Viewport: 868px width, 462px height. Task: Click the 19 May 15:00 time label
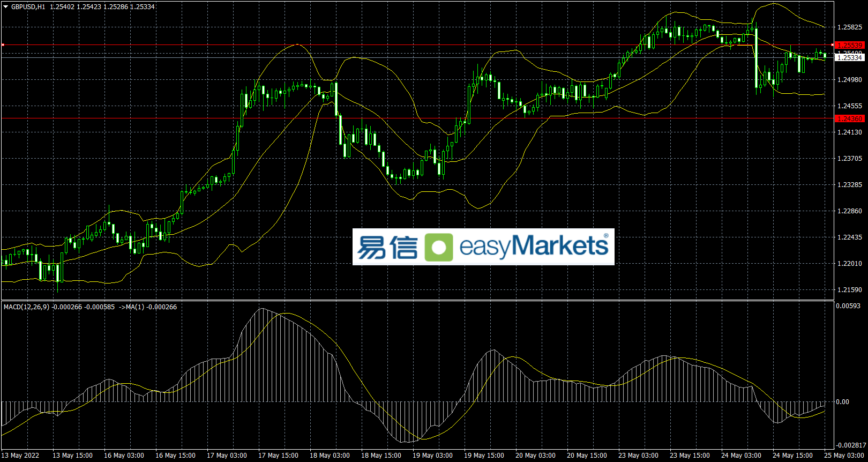coord(484,456)
